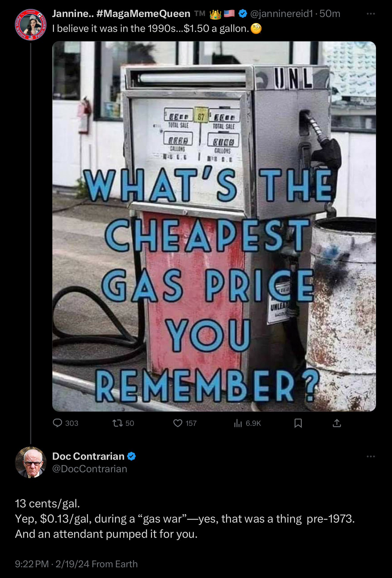
Task: Open the 9:22 PM 2/19/24 timestamp
Action: click(52, 564)
